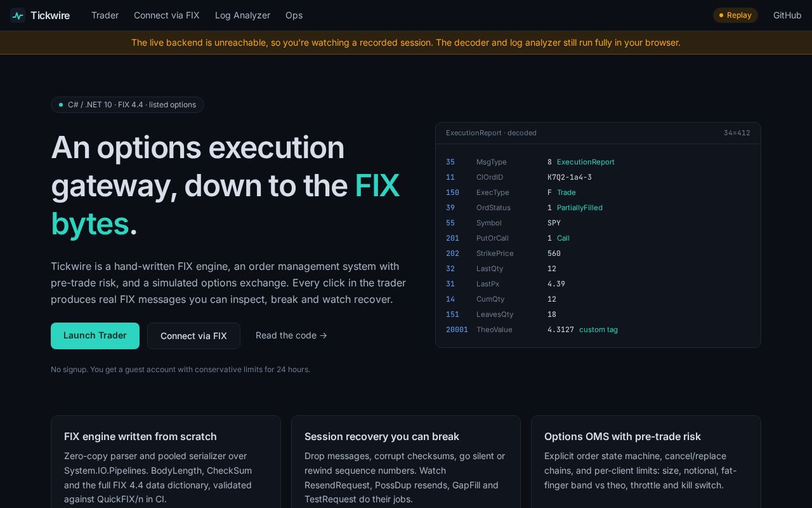Click the StrikePrice value 560
Screen dimensions: 812x508
(x=554, y=253)
